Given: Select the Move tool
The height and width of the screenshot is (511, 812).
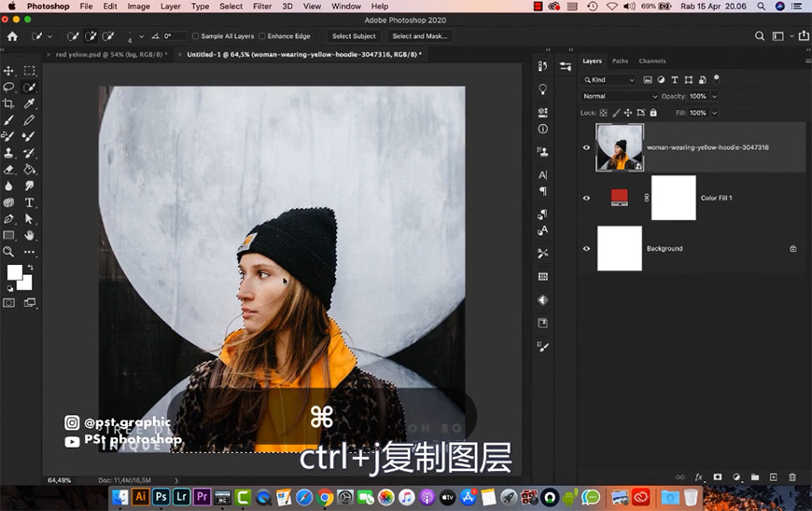Looking at the screenshot, I should [x=8, y=71].
